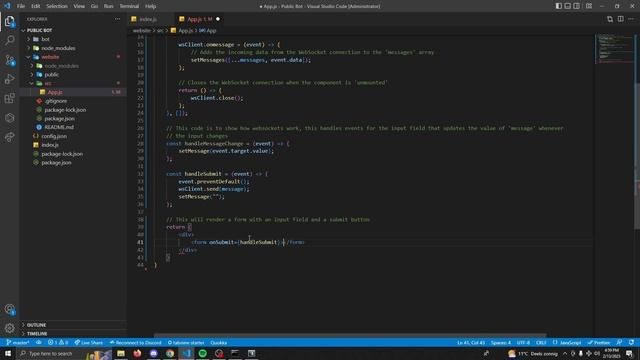Expand the TIMELINE section
Image resolution: width=640 pixels, height=360 pixels.
point(73,333)
